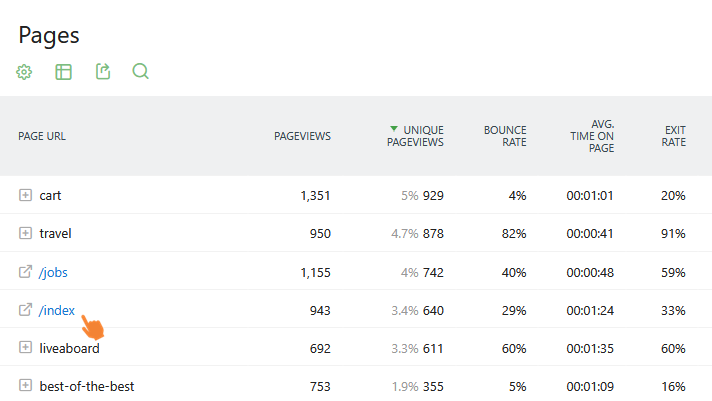Screen dimensions: 712x401
Task: Click the search magnifier icon
Action: [x=140, y=72]
